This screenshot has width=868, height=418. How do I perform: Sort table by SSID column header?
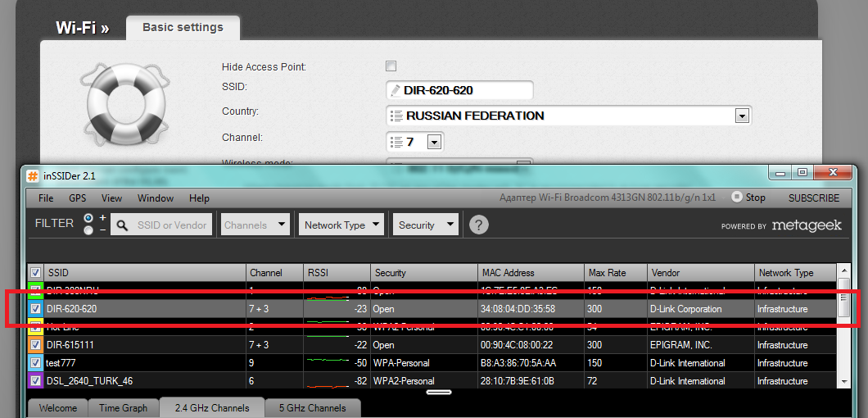click(x=145, y=273)
